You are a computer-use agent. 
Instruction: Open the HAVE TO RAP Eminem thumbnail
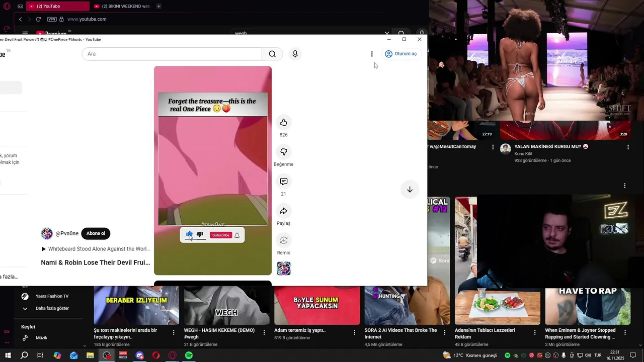588,306
